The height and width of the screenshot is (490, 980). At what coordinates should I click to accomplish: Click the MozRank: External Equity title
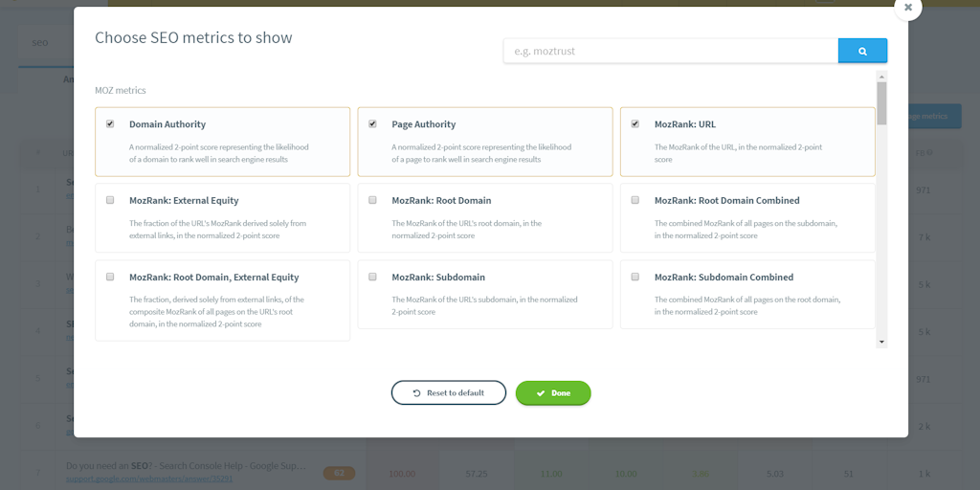tap(184, 201)
